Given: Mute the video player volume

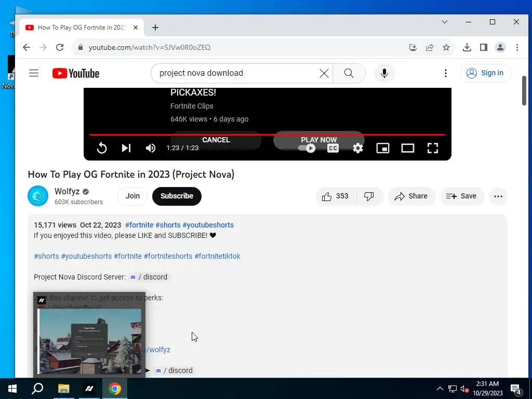Looking at the screenshot, I should coord(150,148).
